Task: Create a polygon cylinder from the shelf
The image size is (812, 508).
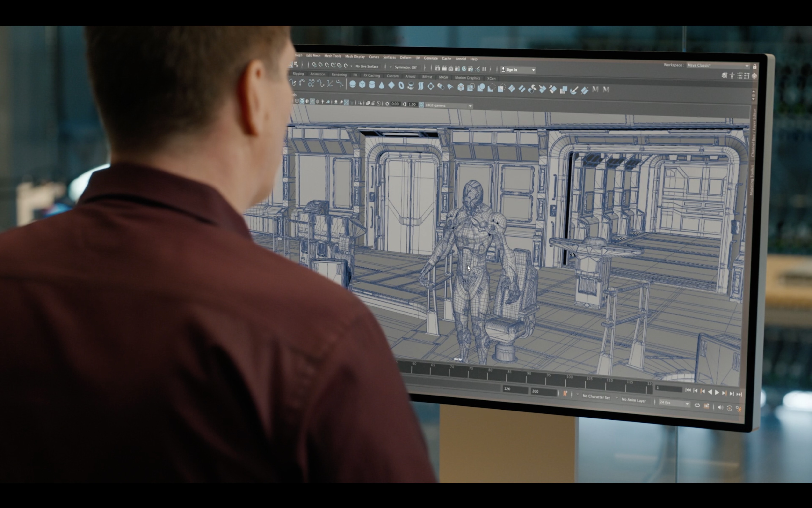Action: [372, 85]
